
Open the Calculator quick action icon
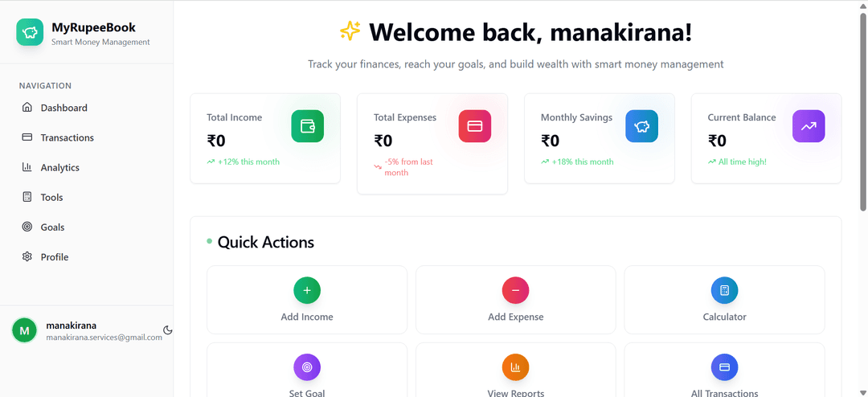point(724,290)
